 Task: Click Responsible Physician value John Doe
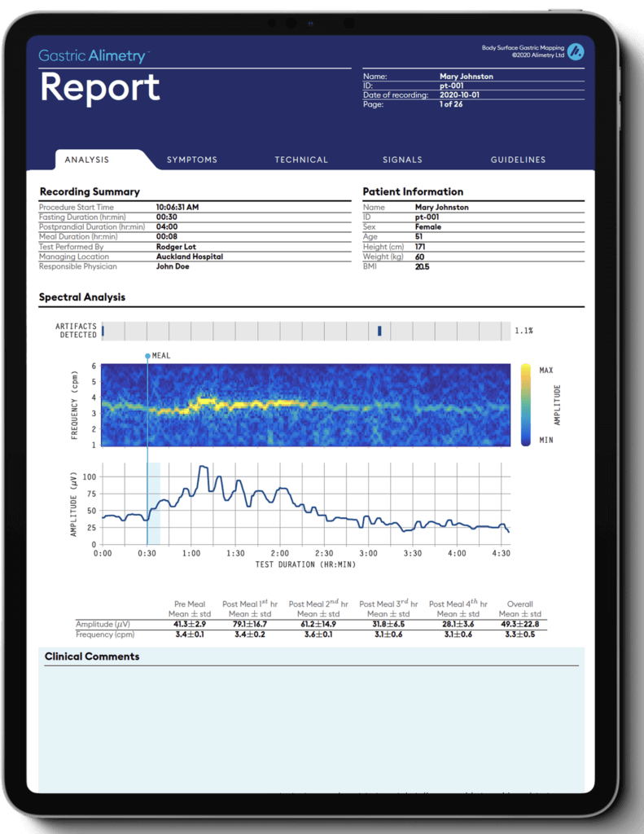(173, 266)
